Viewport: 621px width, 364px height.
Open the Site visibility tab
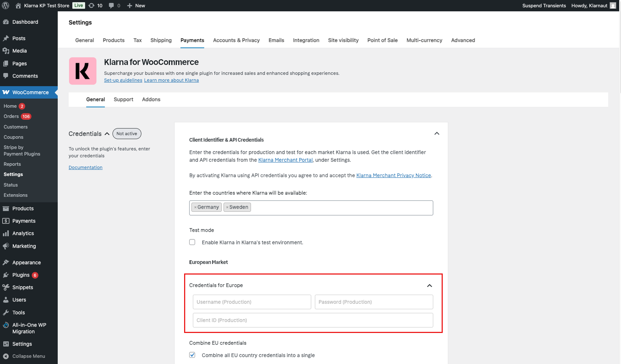tap(343, 40)
